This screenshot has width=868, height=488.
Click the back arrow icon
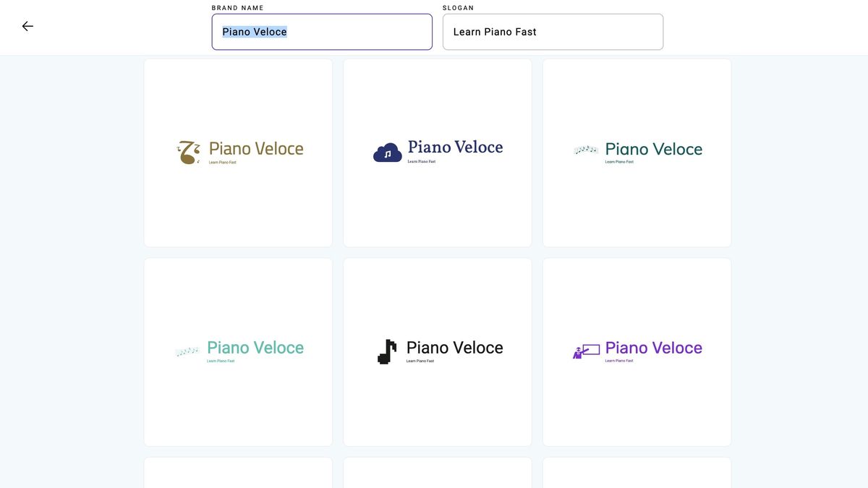pyautogui.click(x=27, y=26)
